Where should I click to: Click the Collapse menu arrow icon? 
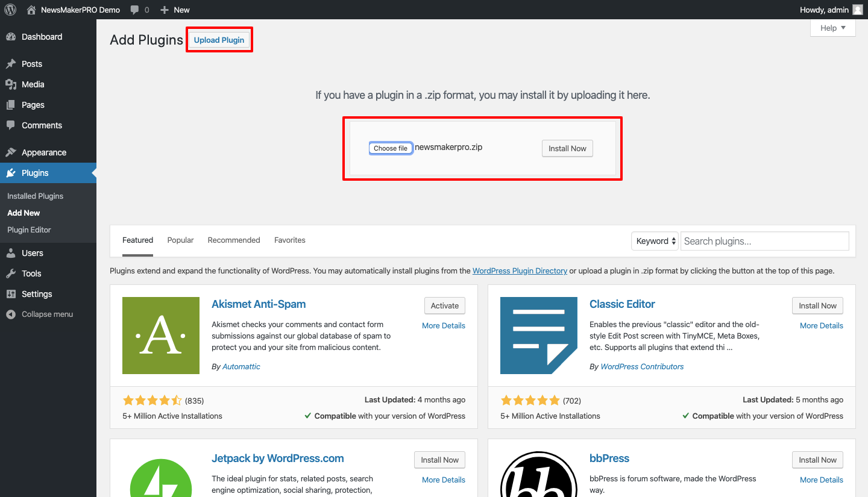pos(11,314)
